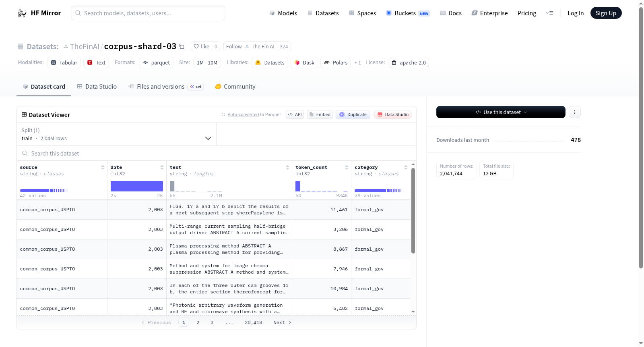The image size is (644, 347).
Task: Open the Files and versions tab
Action: 165,87
